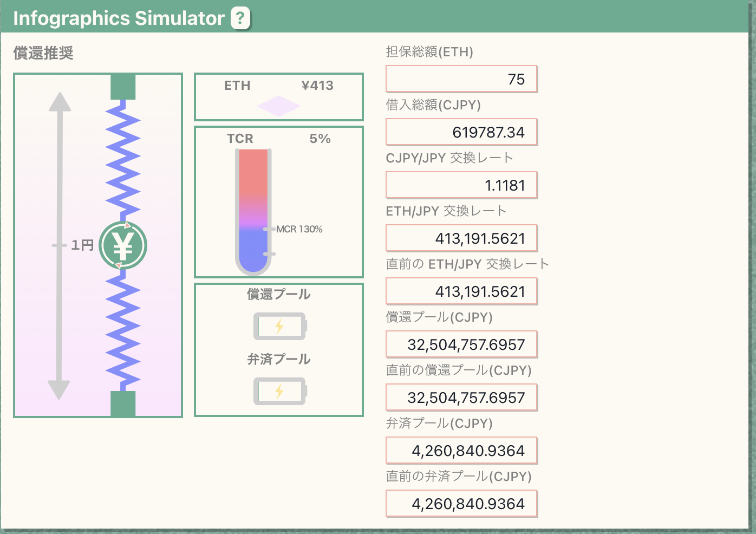This screenshot has width=756, height=534.
Task: Click the ¥ coin icon on the spring
Action: click(123, 245)
